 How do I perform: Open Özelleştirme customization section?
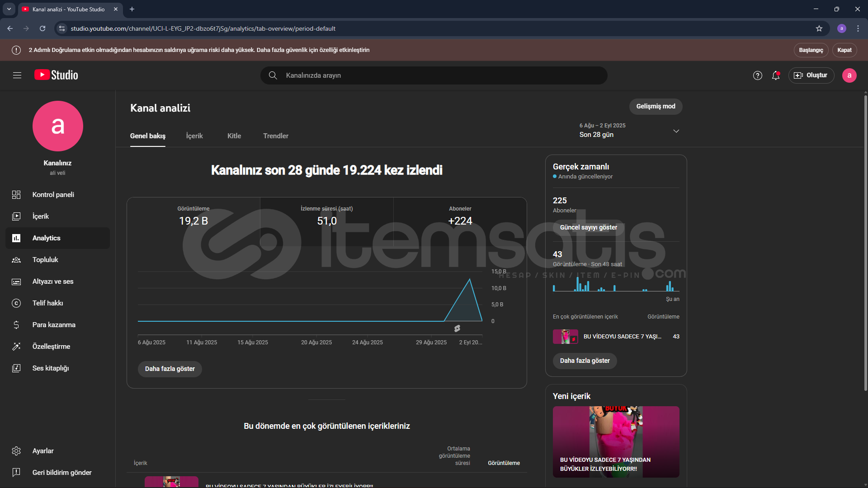pos(58,347)
